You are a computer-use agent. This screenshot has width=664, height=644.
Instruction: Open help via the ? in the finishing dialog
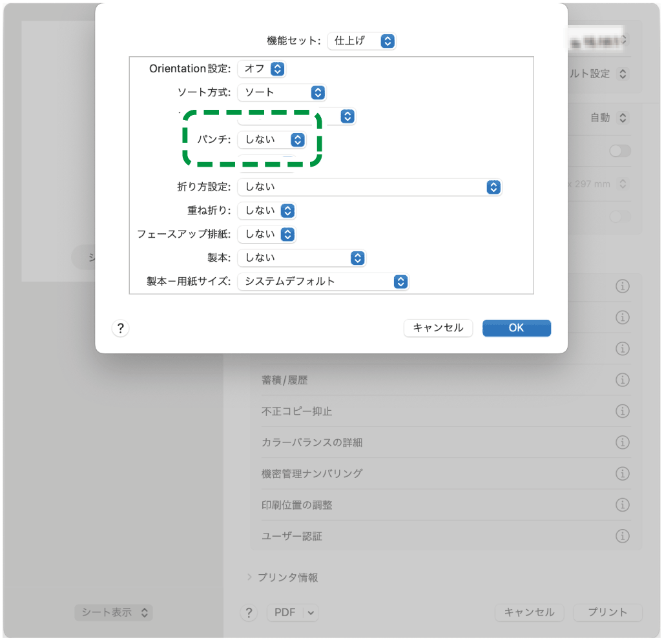[120, 328]
